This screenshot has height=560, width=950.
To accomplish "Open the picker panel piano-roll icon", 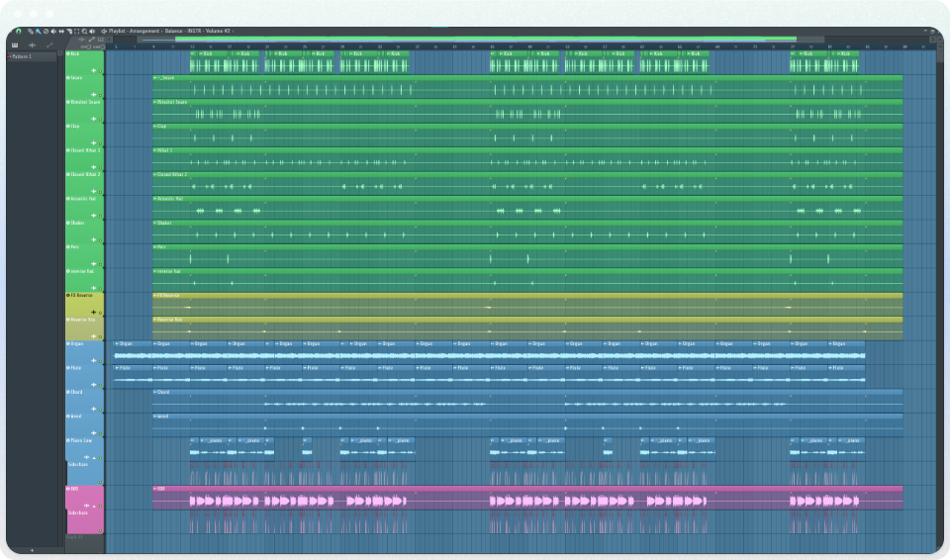I will [15, 45].
